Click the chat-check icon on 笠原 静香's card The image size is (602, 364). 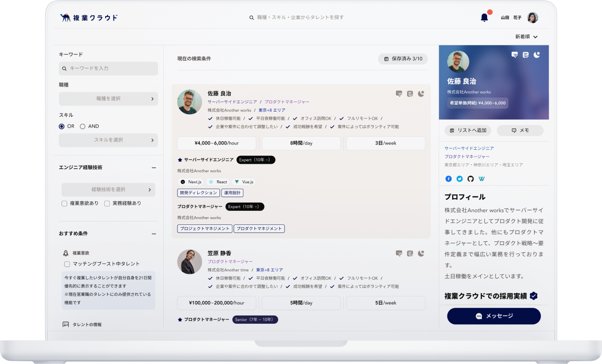pyautogui.click(x=399, y=253)
